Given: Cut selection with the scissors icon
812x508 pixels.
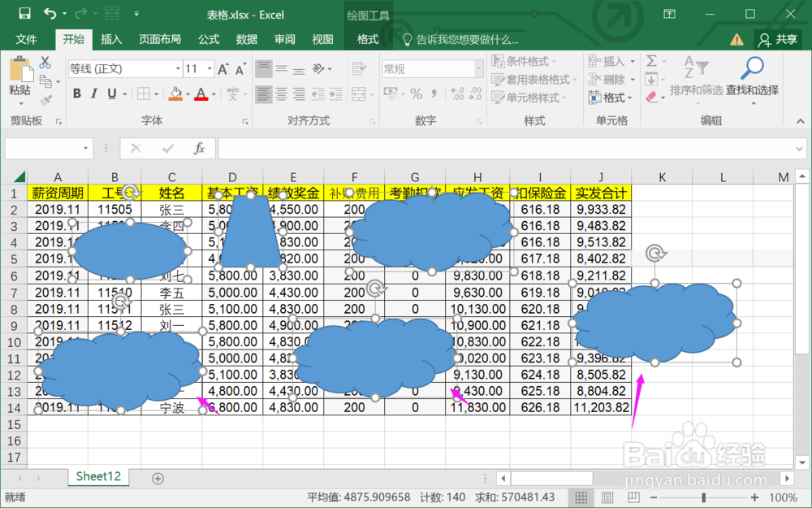Looking at the screenshot, I should [45, 63].
